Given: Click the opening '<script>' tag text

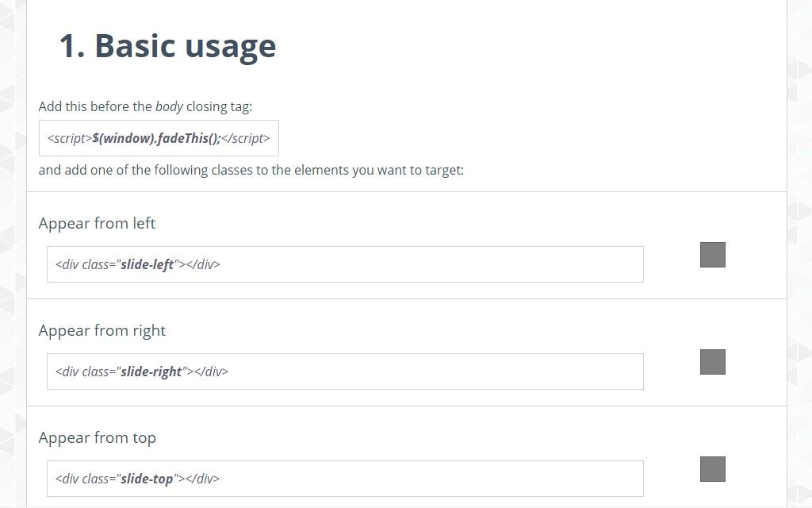Looking at the screenshot, I should point(70,138).
